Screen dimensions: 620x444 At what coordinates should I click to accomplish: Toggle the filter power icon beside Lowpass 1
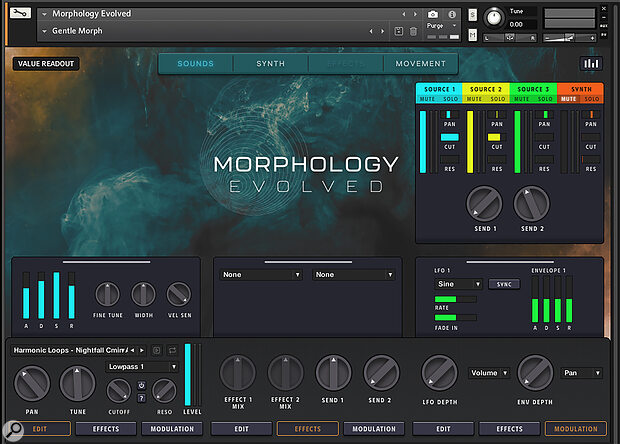tap(141, 385)
